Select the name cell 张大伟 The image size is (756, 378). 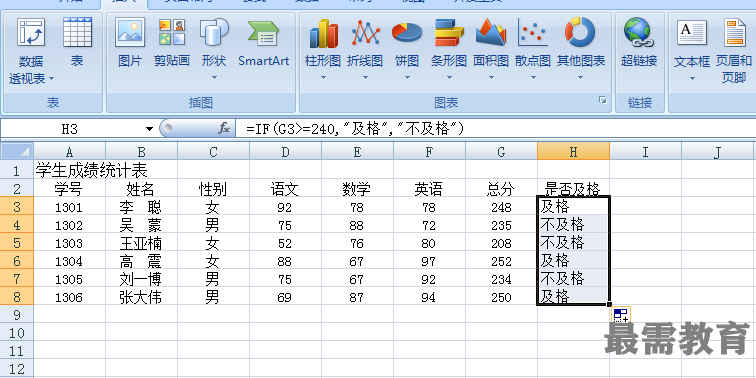point(141,297)
